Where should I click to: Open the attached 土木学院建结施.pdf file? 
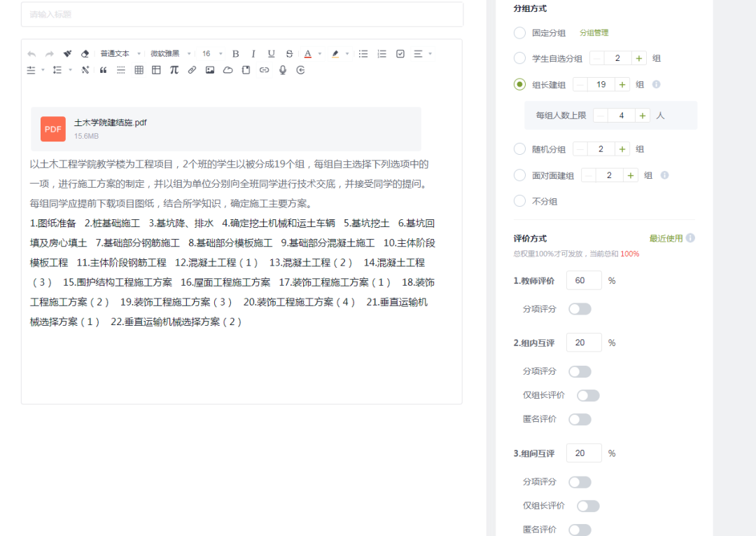point(111,123)
